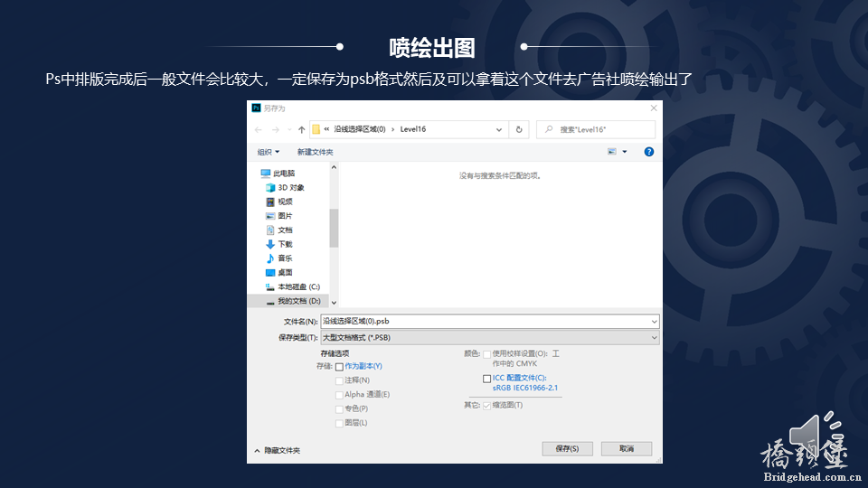Click the sRGB IEC61966-2.1 text
This screenshot has height=488, width=868.
click(525, 388)
